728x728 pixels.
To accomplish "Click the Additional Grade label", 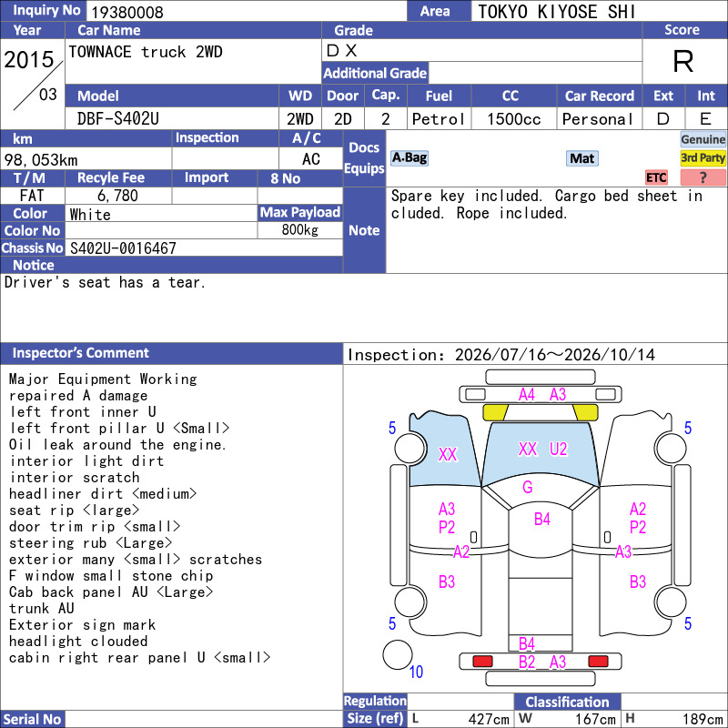I will 375,73.
